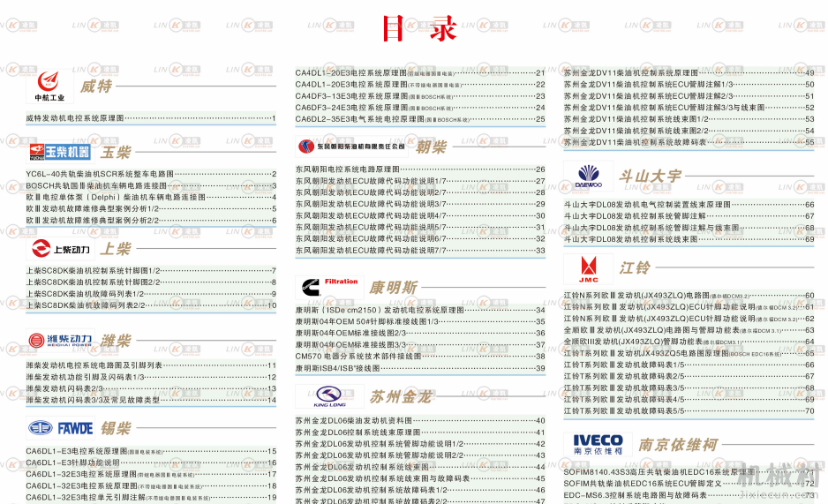The image size is (828, 504).
Task: Click 全顺欧Ⅲ发动机(JX493ZLQ)电路图与管脚功能表
Action: point(689,330)
